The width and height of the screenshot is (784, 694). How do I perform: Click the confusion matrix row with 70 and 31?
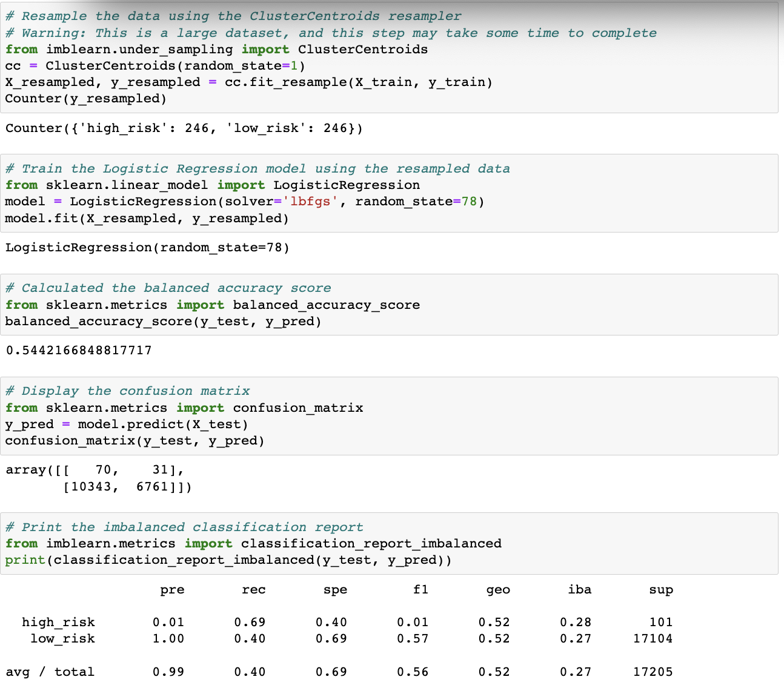click(x=95, y=470)
